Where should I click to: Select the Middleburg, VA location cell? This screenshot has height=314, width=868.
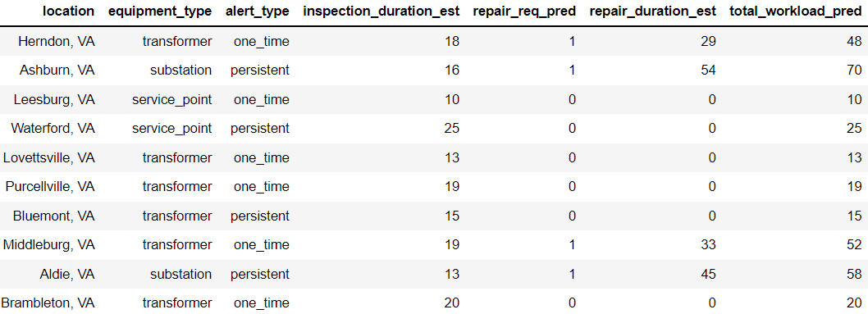tap(49, 245)
